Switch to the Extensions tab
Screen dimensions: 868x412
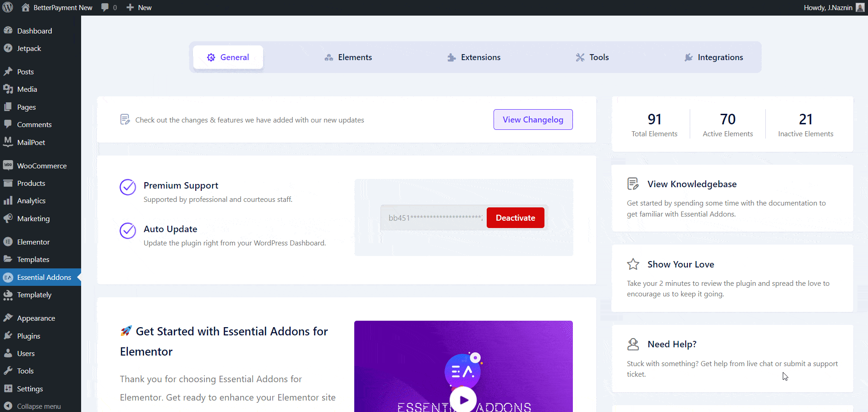473,57
